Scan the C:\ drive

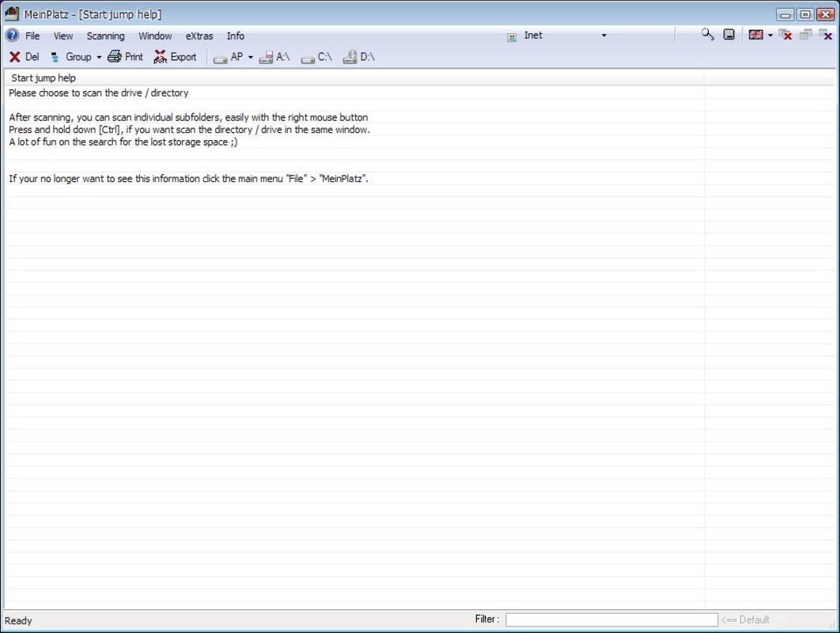pos(316,57)
